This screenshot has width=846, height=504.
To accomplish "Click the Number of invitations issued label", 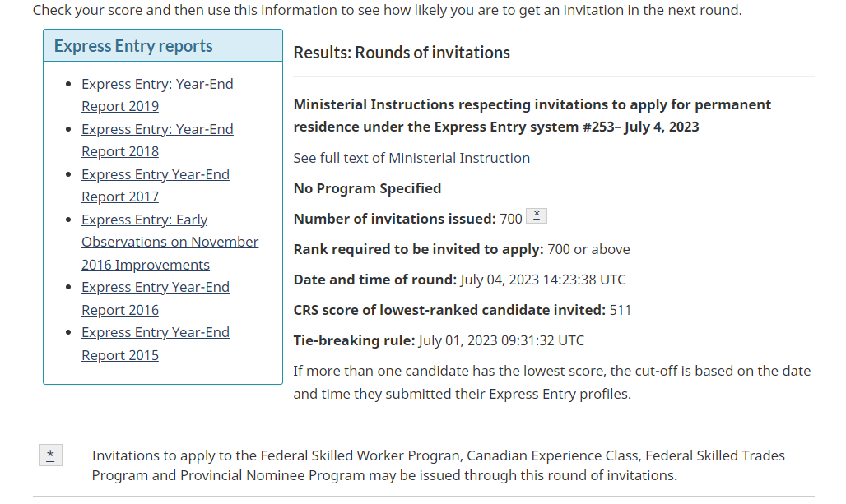I will (394, 219).
